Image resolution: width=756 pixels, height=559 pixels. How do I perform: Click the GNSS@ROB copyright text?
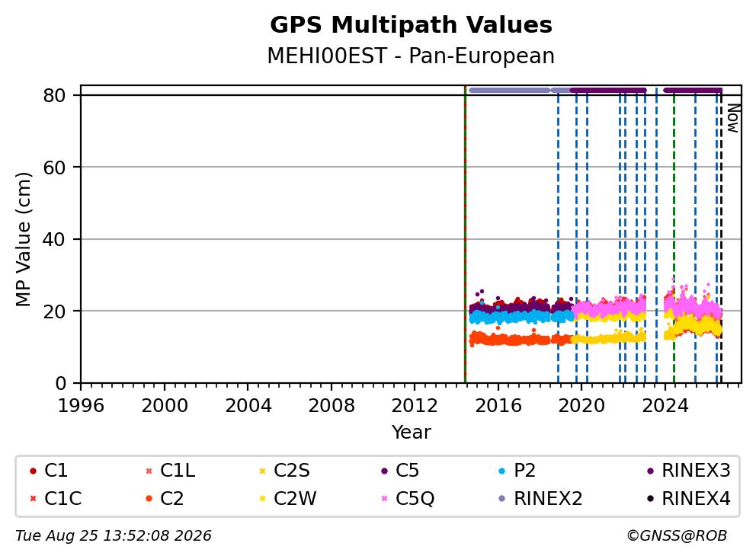click(x=677, y=536)
